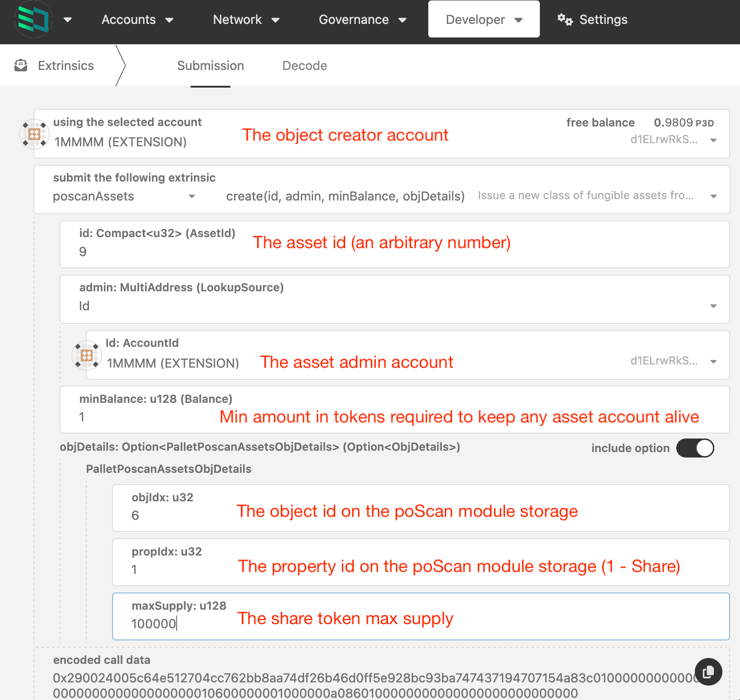Expand the admin MultiAddress type dropdown

point(713,306)
